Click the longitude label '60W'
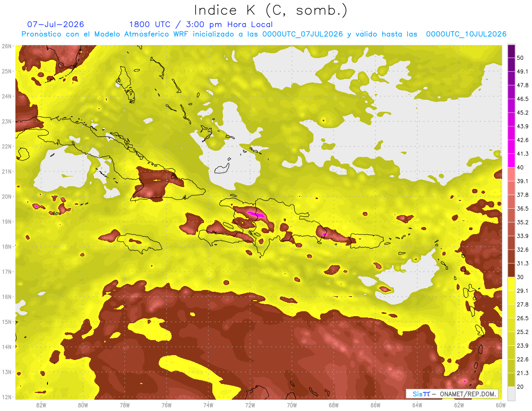This screenshot has width=532, height=411. pyautogui.click(x=501, y=405)
